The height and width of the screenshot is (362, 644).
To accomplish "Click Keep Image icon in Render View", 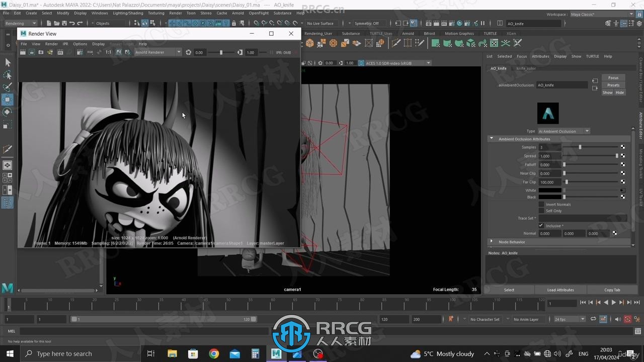I will [x=119, y=52].
